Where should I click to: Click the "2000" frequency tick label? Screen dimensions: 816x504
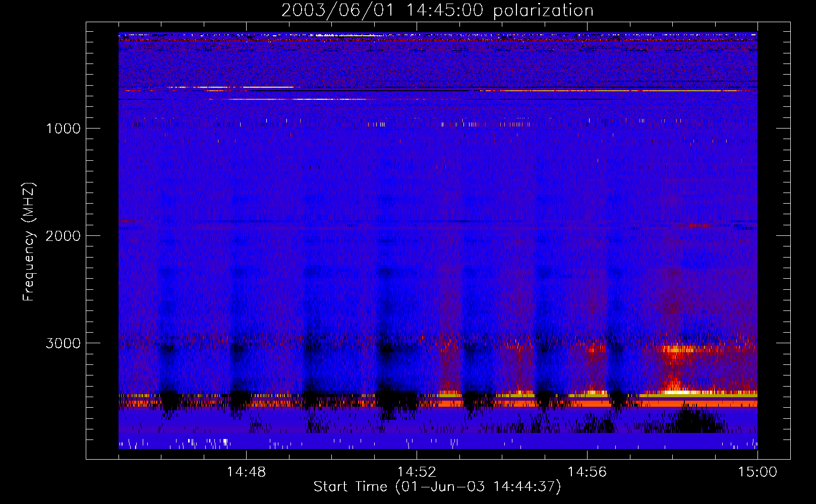[63, 236]
